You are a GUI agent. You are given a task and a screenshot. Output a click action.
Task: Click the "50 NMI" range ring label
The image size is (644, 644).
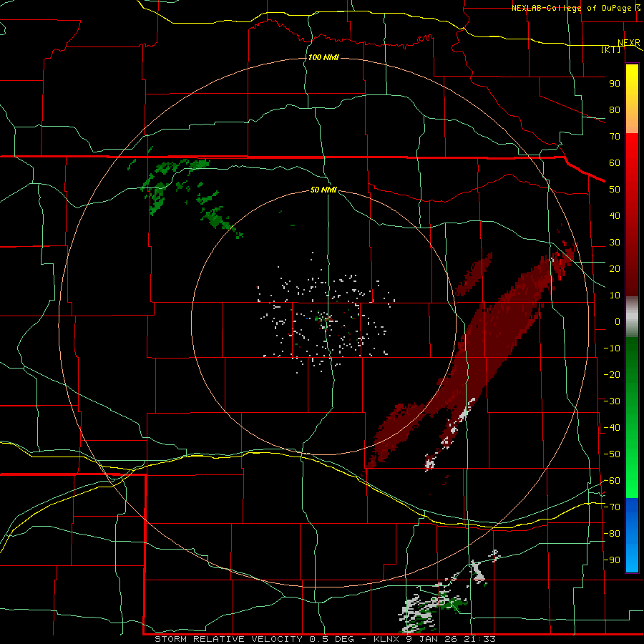point(323,190)
